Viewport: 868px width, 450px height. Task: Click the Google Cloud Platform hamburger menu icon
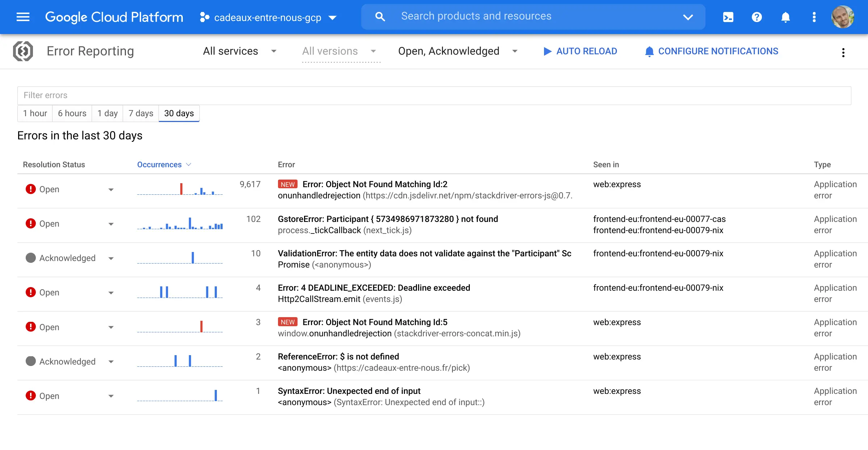[22, 17]
